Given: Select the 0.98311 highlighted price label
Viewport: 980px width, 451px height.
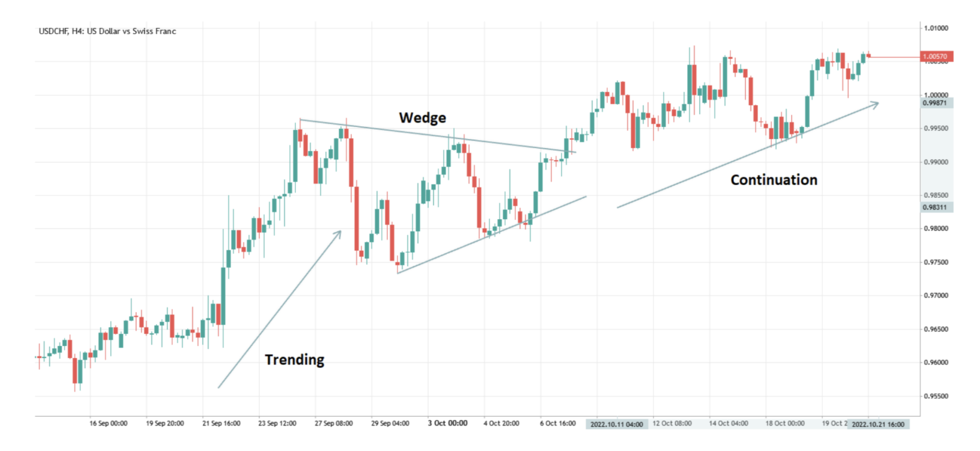Looking at the screenshot, I should pos(935,207).
